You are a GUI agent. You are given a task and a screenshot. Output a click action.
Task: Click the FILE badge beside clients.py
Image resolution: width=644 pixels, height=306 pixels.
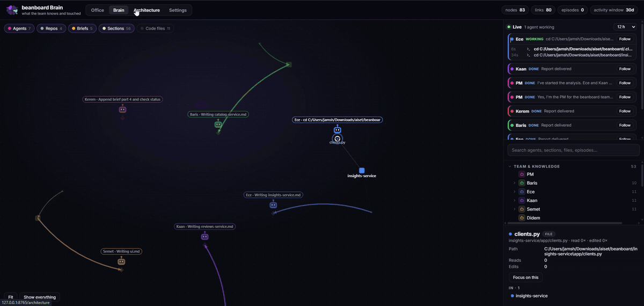coord(548,234)
